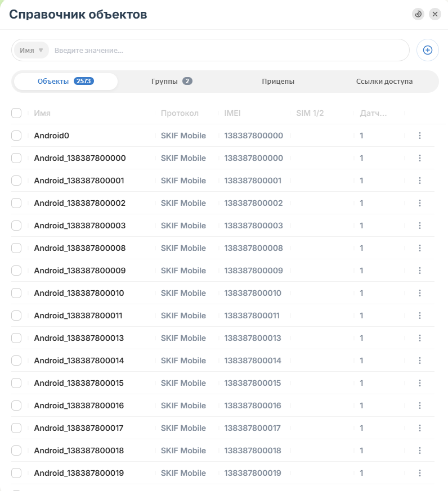Screen dimensions: 448x491
Task: Click the IMEI cell 138387800015
Action: [x=253, y=383]
